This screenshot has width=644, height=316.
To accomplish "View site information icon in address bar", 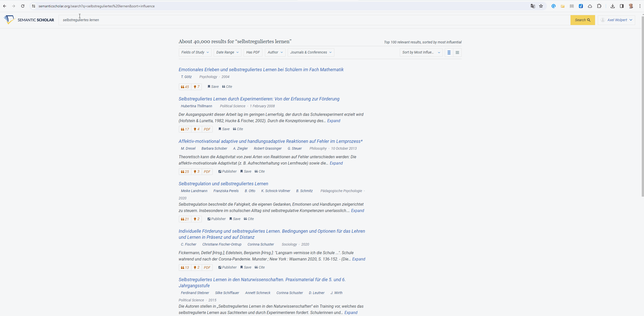I will [34, 6].
